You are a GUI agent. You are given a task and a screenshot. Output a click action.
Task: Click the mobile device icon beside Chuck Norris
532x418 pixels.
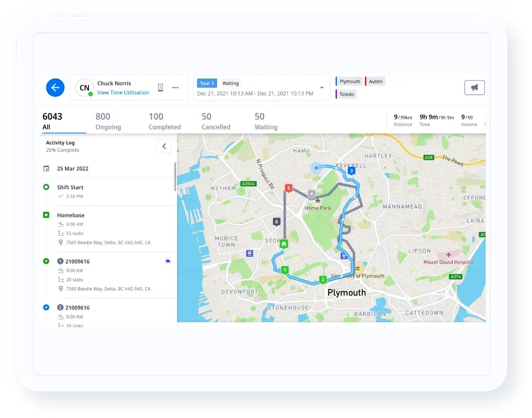160,88
